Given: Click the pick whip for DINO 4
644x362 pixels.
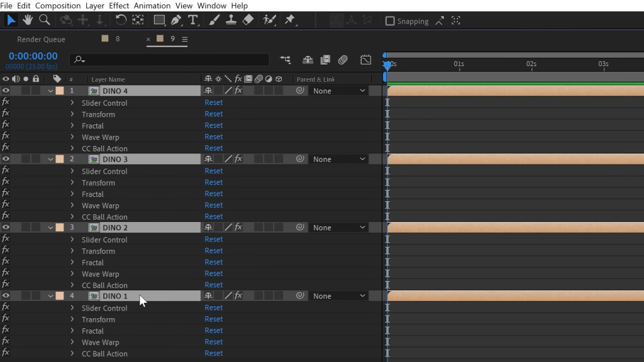Looking at the screenshot, I should [x=300, y=90].
